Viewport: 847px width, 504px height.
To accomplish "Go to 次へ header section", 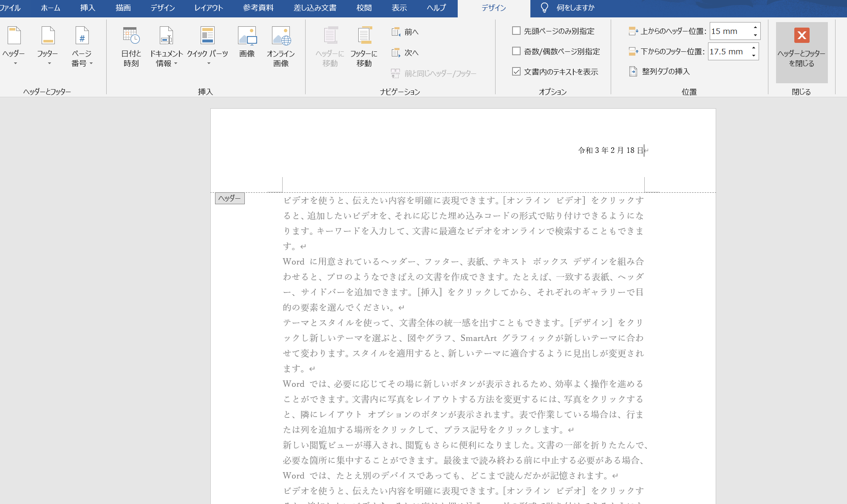I will 405,53.
